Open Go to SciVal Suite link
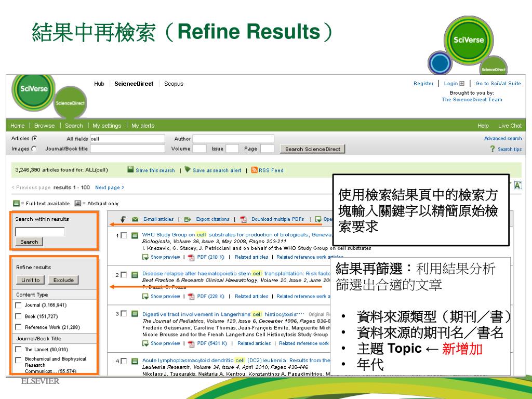The height and width of the screenshot is (399, 532). click(498, 84)
